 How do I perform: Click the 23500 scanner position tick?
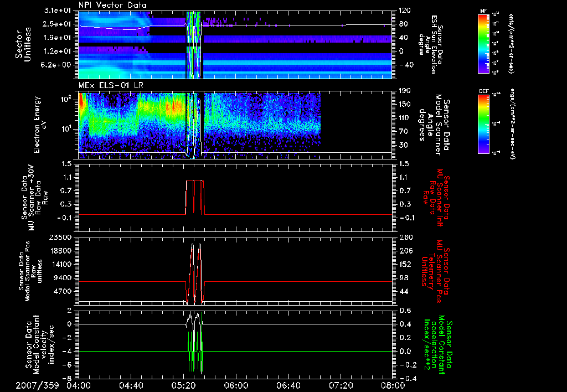click(60, 237)
